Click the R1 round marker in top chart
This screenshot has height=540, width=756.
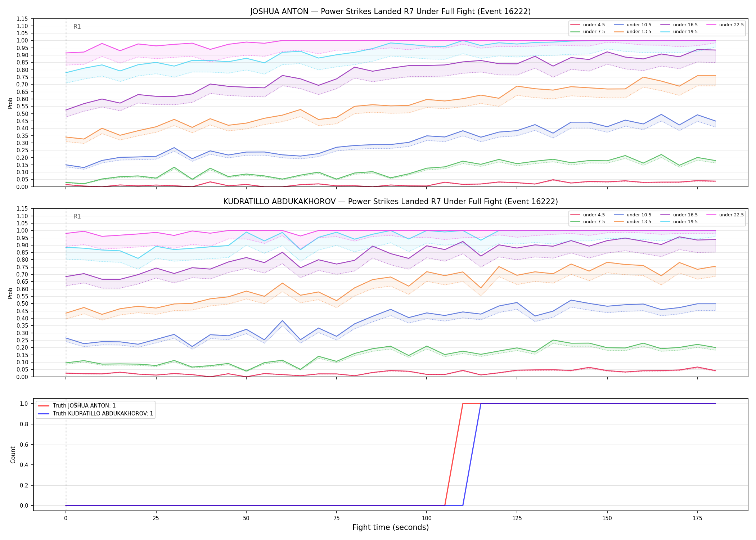click(x=77, y=27)
